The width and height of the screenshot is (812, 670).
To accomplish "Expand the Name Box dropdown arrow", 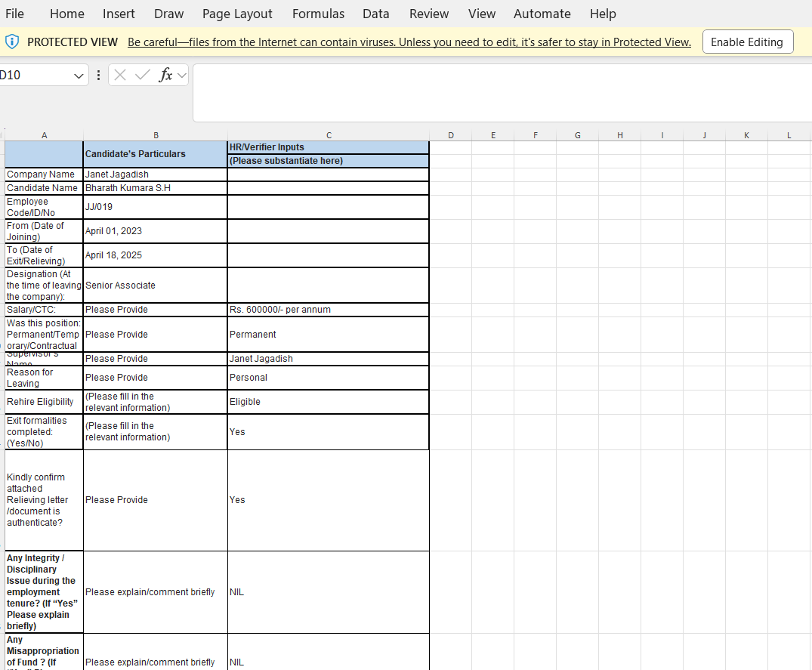I will pyautogui.click(x=79, y=75).
